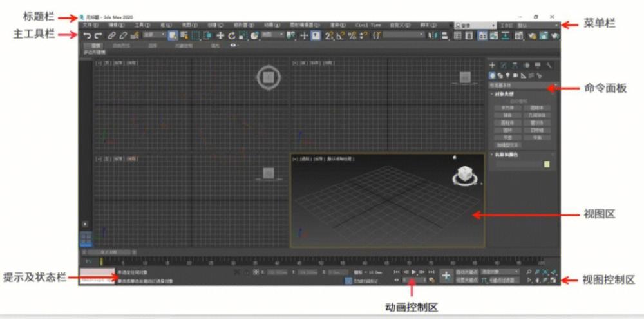The height and width of the screenshot is (322, 644).
Task: Select the Move tool cross-arrows icon
Action: 220,35
